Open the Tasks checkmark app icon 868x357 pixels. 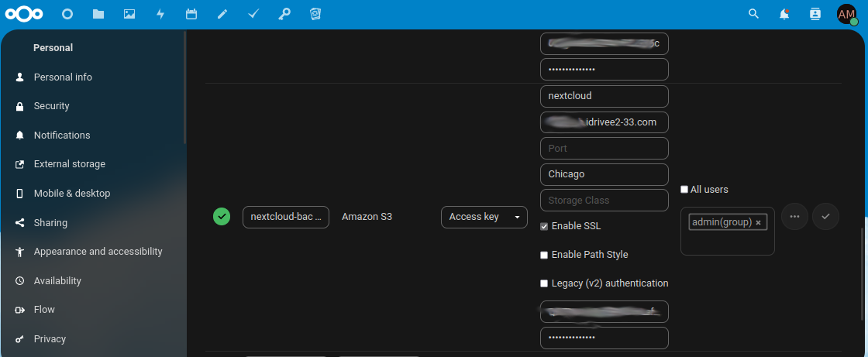click(x=253, y=14)
